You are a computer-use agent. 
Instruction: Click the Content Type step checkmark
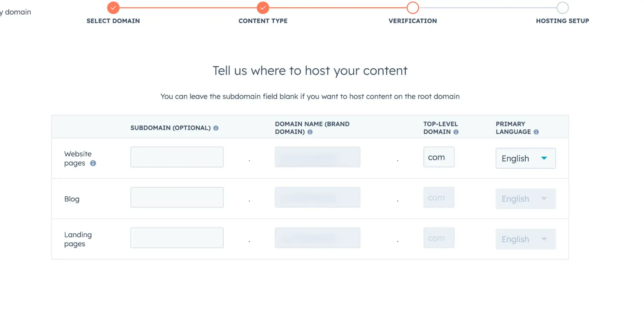coord(263,8)
